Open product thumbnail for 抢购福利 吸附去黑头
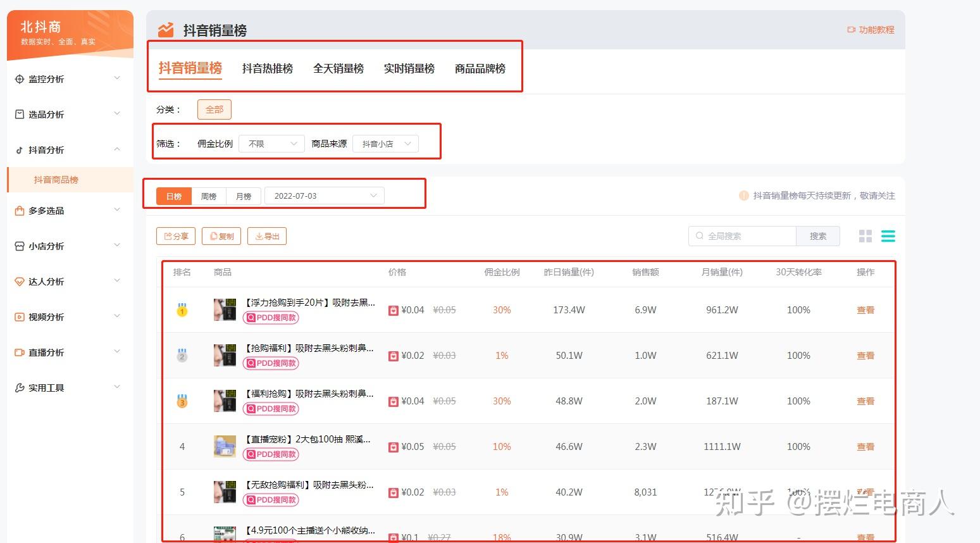 pyautogui.click(x=225, y=356)
